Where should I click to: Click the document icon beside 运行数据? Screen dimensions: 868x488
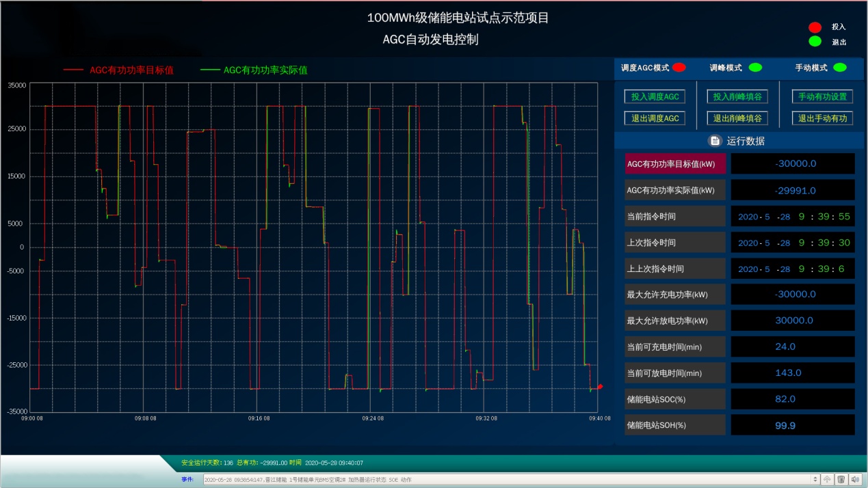(715, 141)
